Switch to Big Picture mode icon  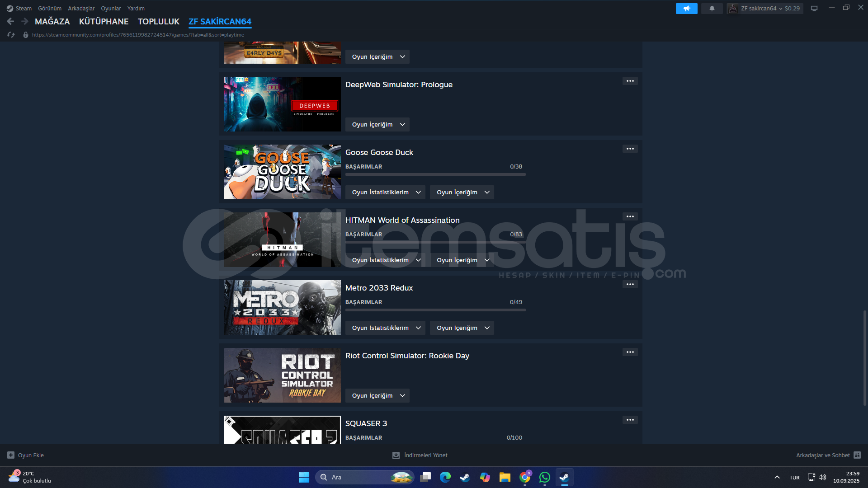[x=814, y=8]
